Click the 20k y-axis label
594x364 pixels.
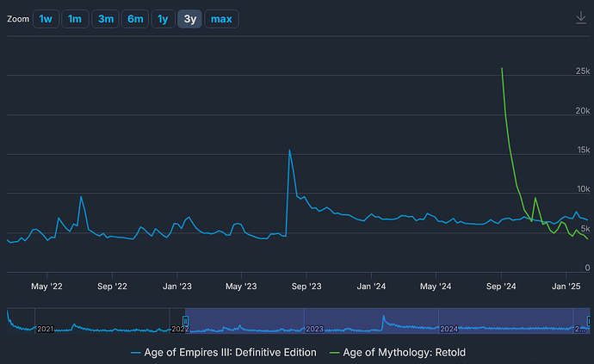[x=583, y=111]
